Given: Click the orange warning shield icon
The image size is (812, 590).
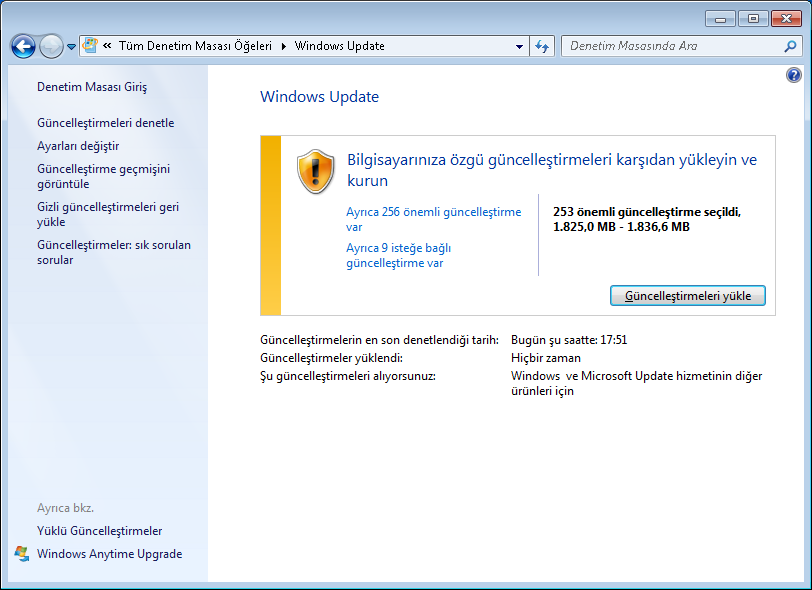Looking at the screenshot, I should tap(315, 171).
